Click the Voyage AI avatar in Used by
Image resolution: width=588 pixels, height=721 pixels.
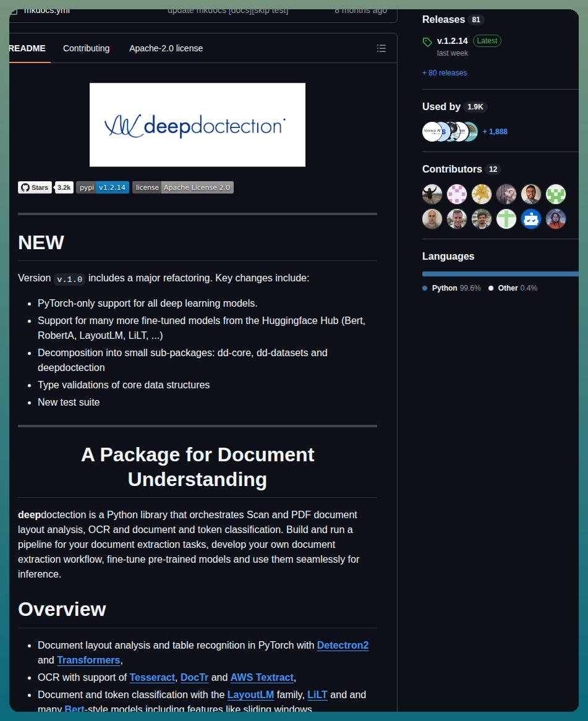coord(431,132)
